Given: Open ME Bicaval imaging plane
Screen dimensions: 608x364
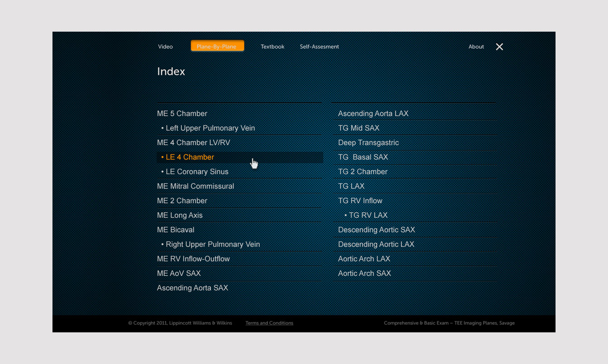Looking at the screenshot, I should click(176, 230).
